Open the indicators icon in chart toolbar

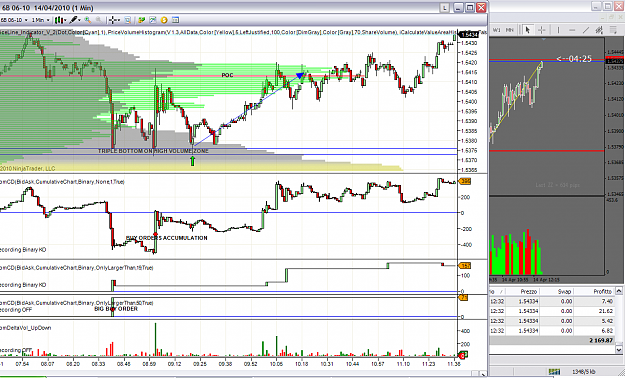point(153,20)
